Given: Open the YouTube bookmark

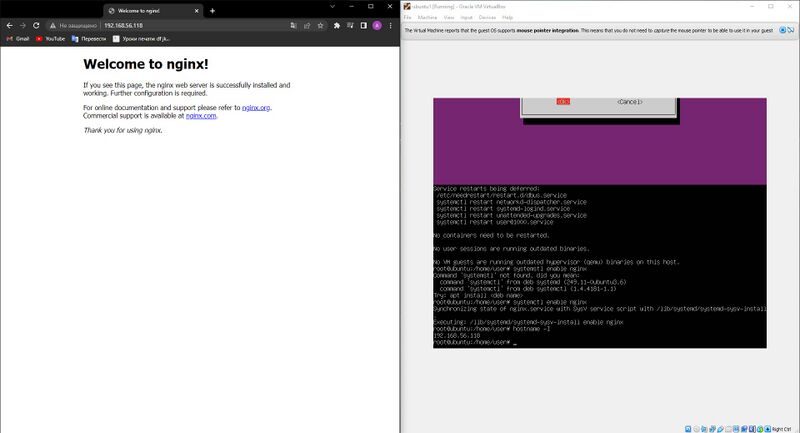Looking at the screenshot, I should 51,39.
